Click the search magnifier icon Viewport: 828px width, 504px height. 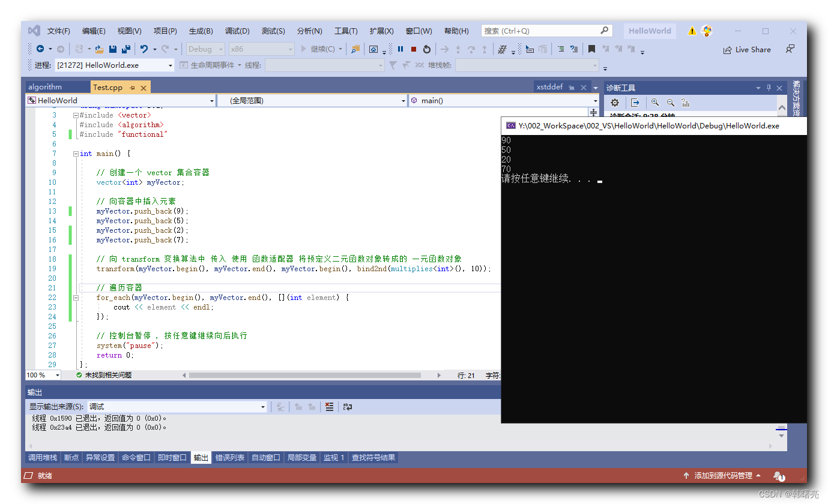(x=605, y=30)
